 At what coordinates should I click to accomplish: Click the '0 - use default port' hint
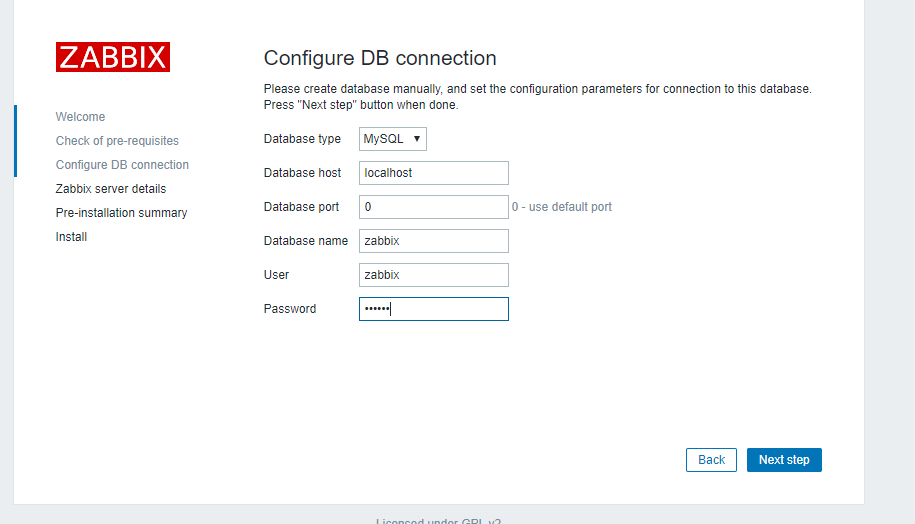click(x=561, y=207)
